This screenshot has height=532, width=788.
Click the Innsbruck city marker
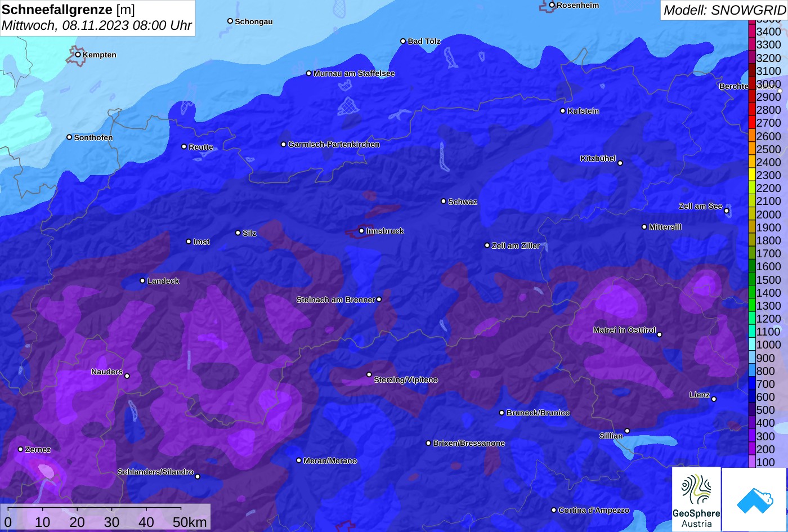pos(361,231)
